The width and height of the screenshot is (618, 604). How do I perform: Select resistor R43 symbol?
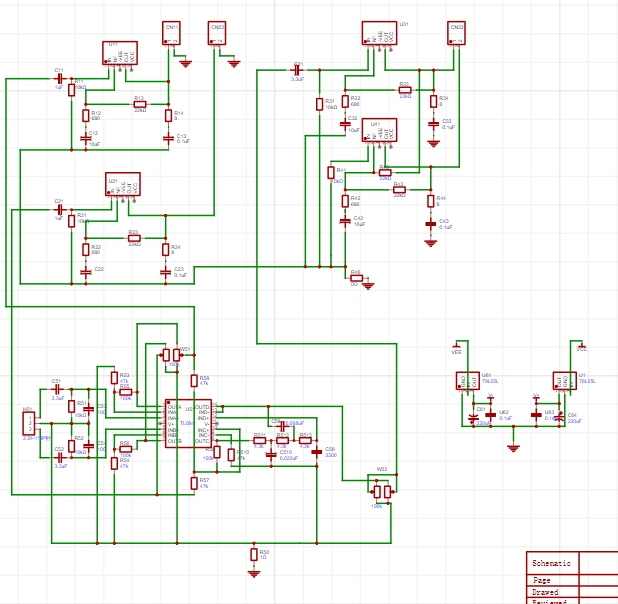coord(399,190)
